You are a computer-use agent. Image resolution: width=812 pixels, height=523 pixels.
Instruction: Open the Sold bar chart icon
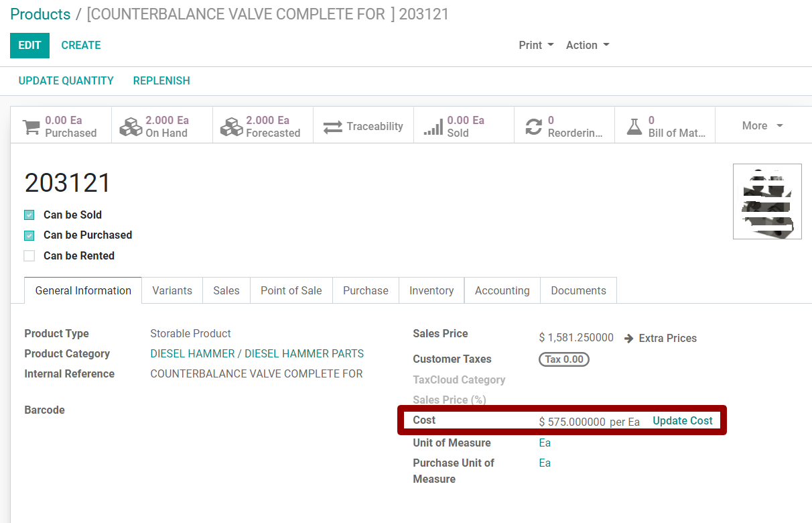point(433,127)
